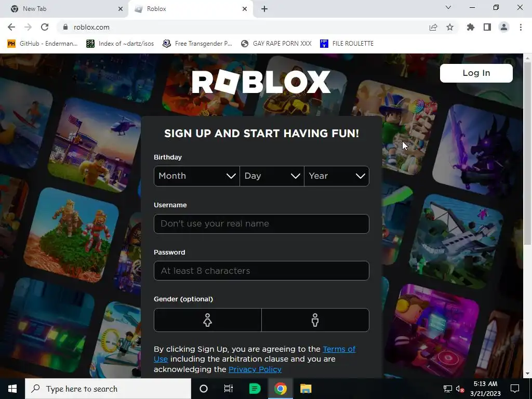
Task: Open the FILE ROULETTE bookmark
Action: [347, 44]
